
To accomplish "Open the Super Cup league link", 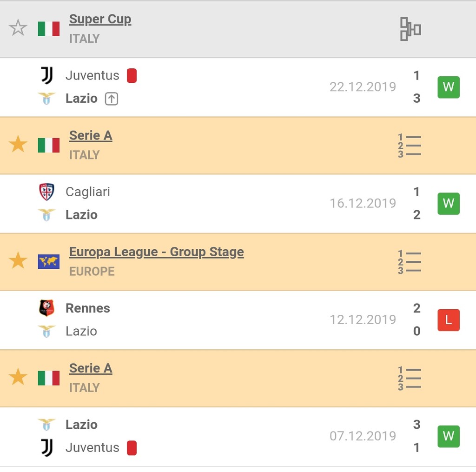I will click(x=100, y=20).
